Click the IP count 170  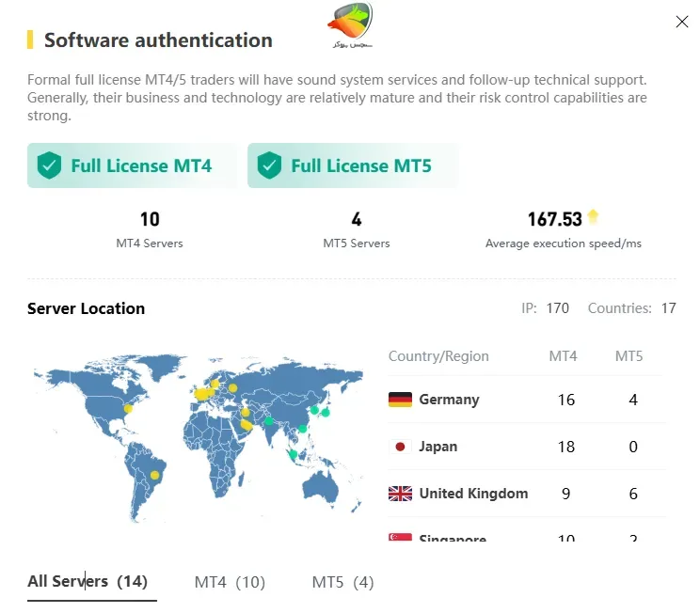tap(558, 308)
